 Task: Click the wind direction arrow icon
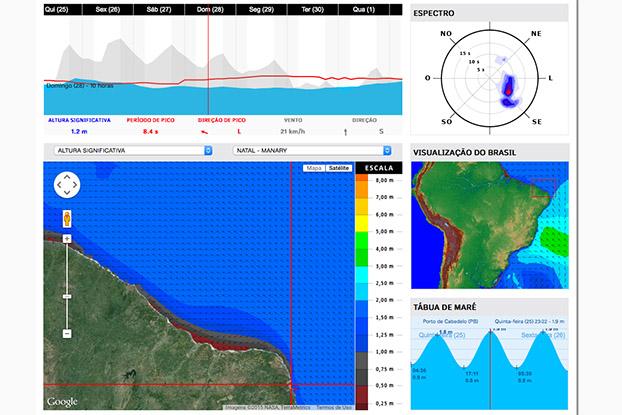click(x=346, y=132)
